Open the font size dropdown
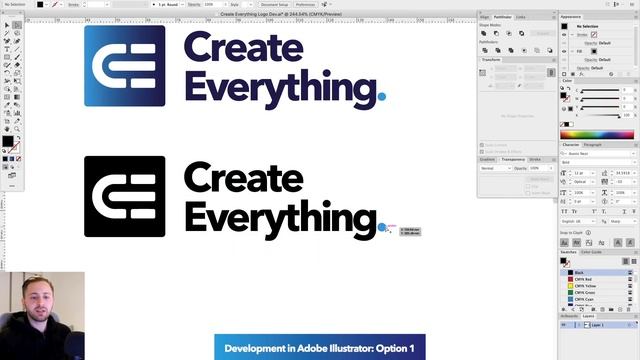Viewport: 640px width, 360px height. pos(593,173)
